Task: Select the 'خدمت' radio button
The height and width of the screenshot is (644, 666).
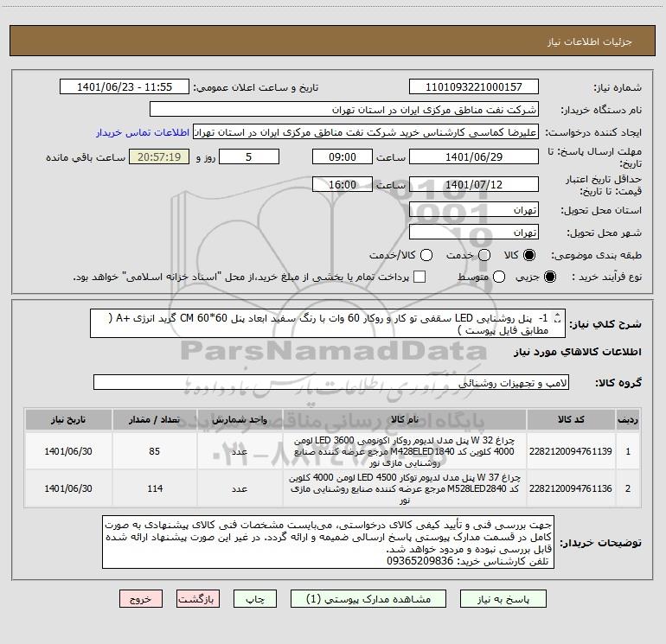Action: [484, 255]
